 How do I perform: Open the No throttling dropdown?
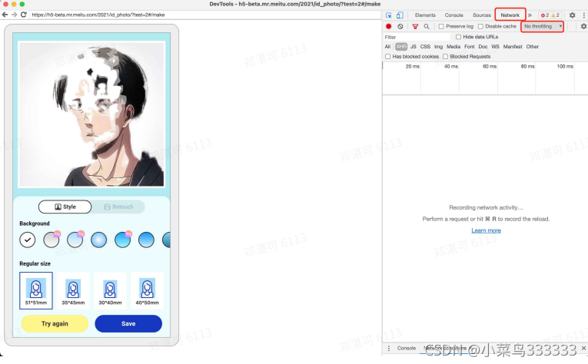pyautogui.click(x=542, y=26)
